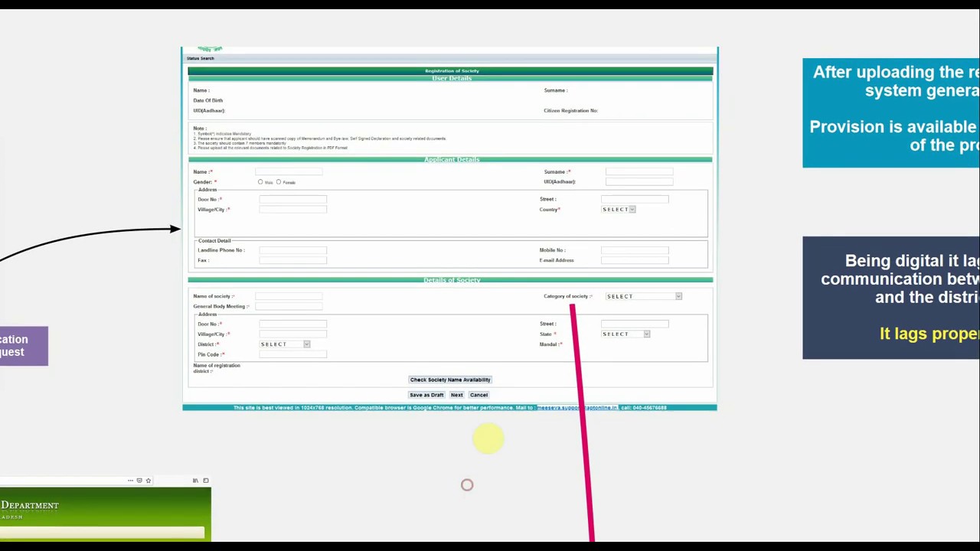
Task: Focus the E-mail Address input field
Action: (x=635, y=261)
